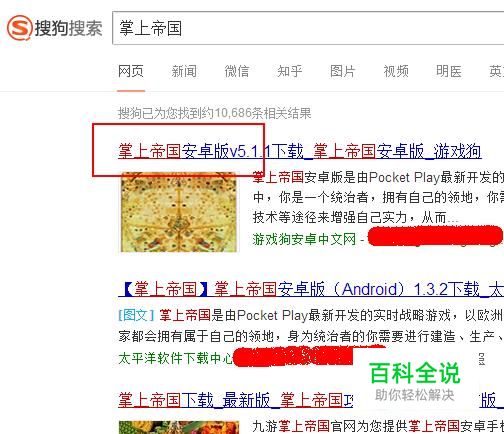This screenshot has width=504, height=434.
Task: Select the 网页 tab
Action: pos(131,71)
